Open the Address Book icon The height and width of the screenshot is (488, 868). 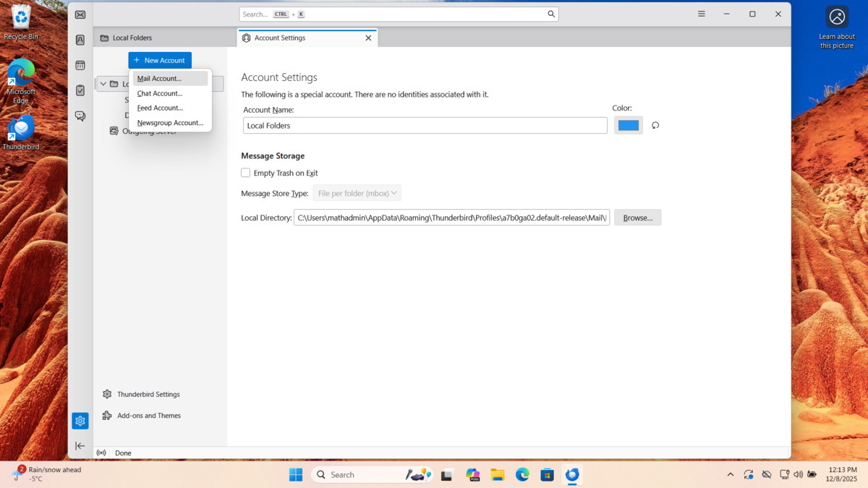click(x=80, y=40)
